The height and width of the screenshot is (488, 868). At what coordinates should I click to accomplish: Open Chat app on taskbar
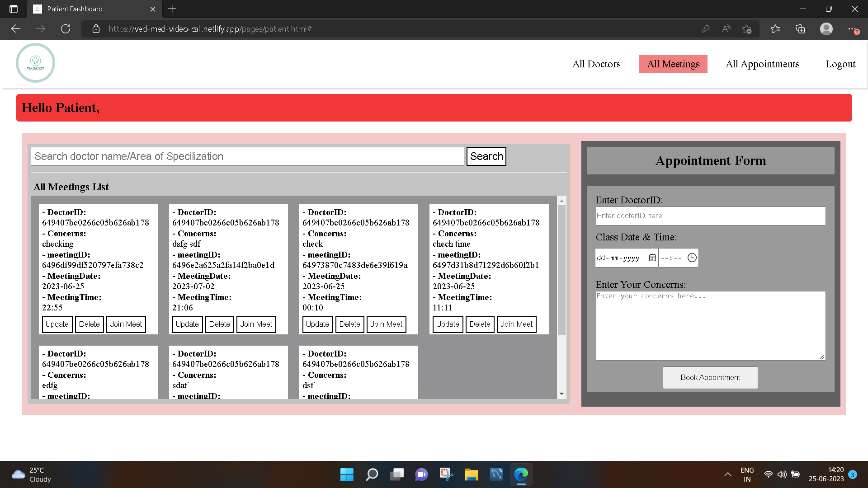(421, 474)
